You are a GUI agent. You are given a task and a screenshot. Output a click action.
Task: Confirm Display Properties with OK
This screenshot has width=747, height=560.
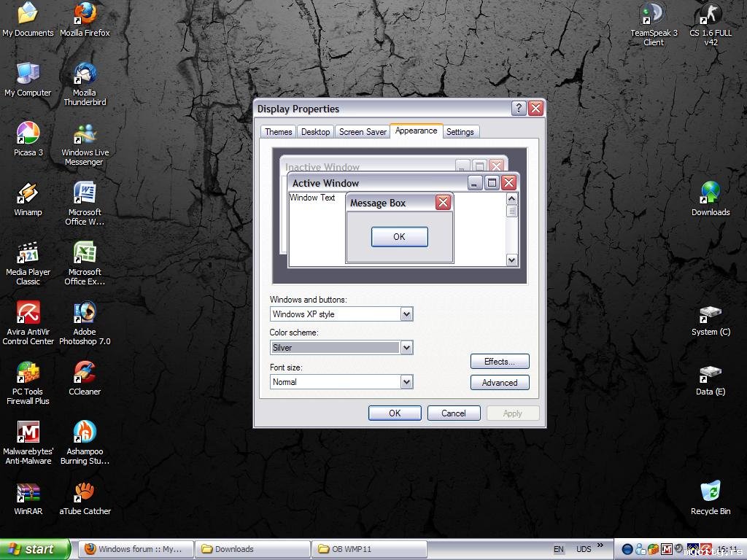[x=395, y=413]
